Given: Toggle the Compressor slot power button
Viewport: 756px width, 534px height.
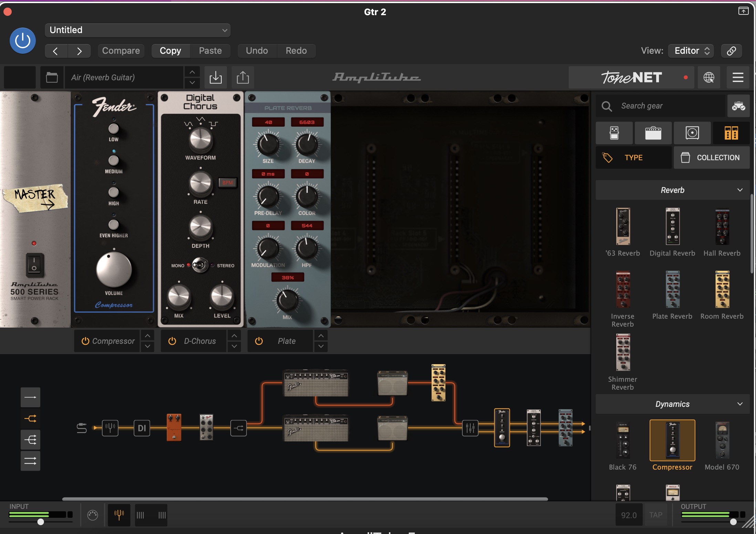Looking at the screenshot, I should coord(85,341).
